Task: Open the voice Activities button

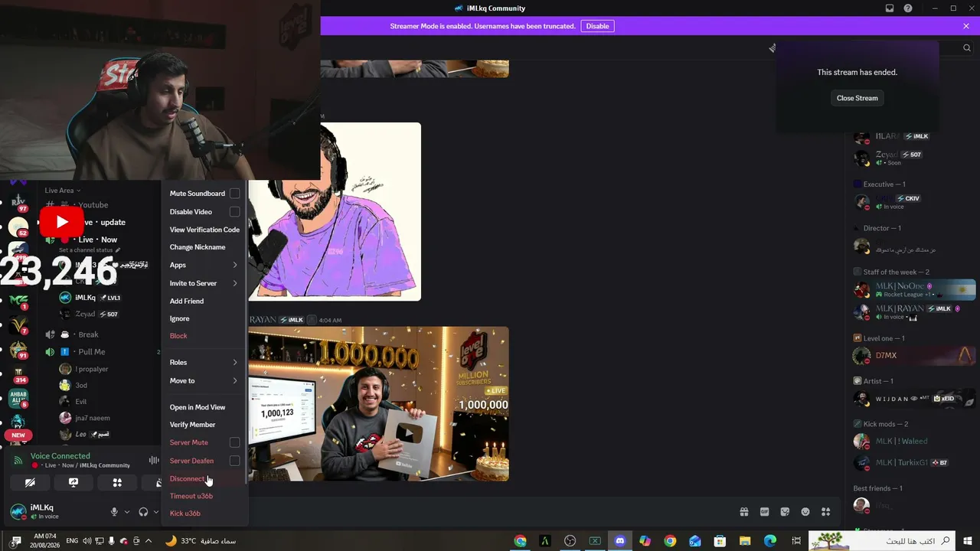Action: 117,483
